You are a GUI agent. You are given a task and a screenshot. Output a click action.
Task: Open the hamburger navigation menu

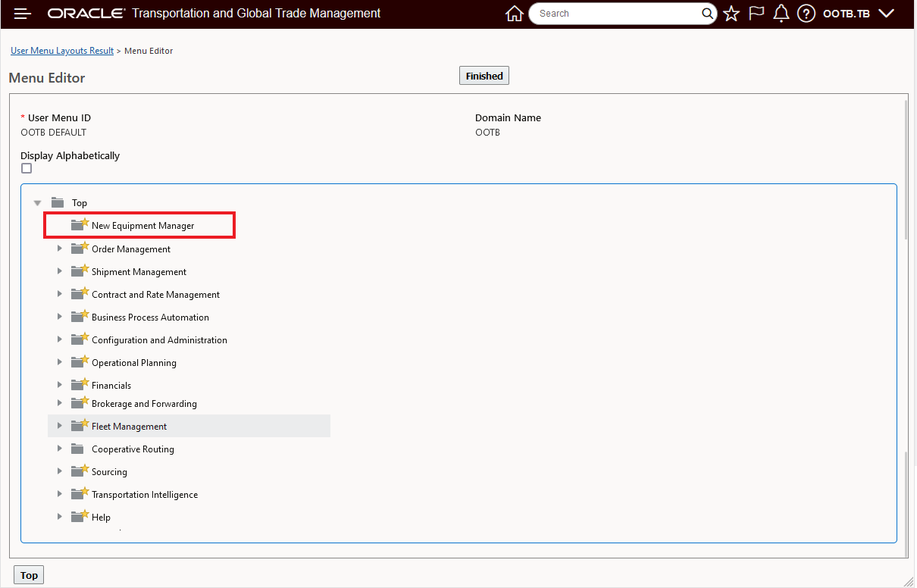23,14
